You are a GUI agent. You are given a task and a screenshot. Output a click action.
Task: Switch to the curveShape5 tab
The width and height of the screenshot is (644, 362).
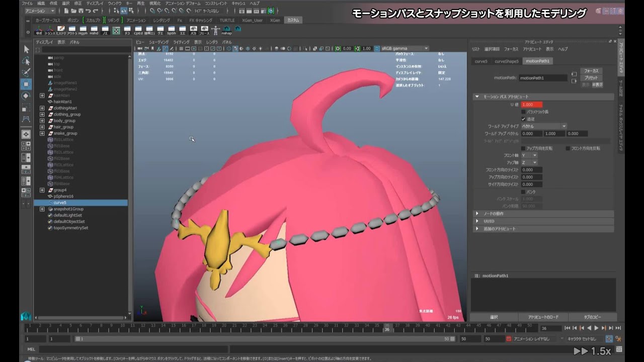506,61
